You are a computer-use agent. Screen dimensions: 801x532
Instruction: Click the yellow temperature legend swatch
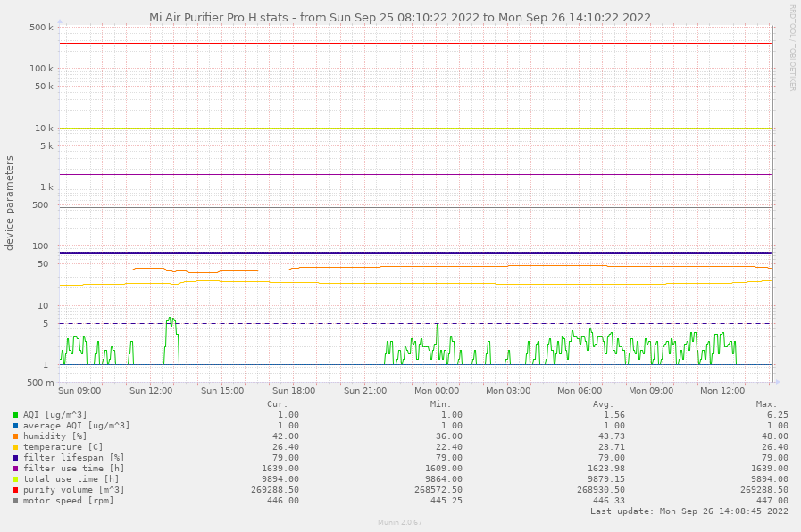click(15, 447)
